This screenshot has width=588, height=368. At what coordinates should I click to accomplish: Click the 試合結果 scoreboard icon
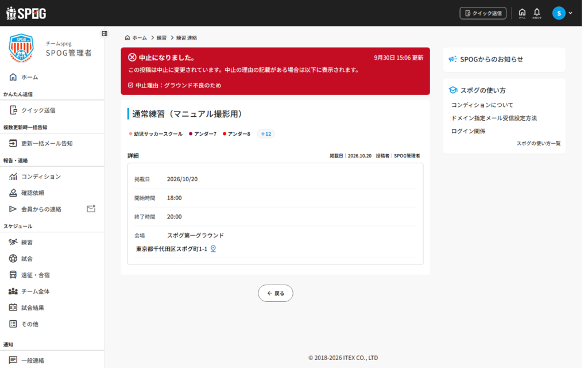[13, 308]
